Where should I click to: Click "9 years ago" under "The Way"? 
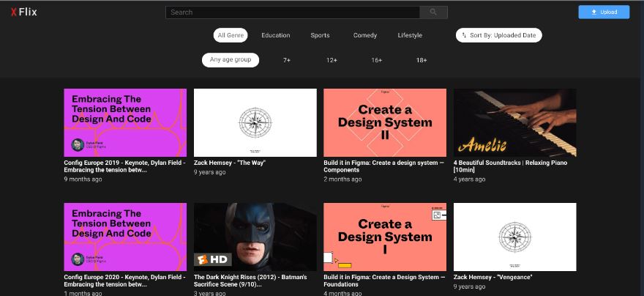[x=209, y=172]
